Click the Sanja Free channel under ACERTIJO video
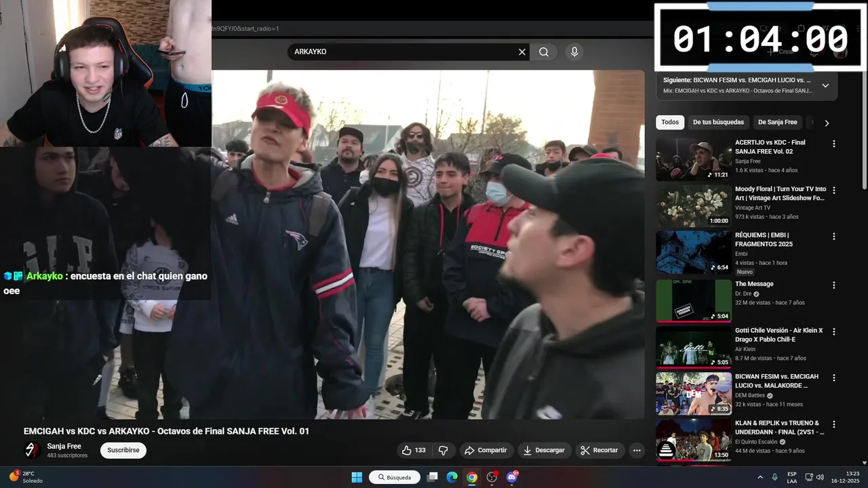Image resolution: width=868 pixels, height=488 pixels. coord(747,161)
